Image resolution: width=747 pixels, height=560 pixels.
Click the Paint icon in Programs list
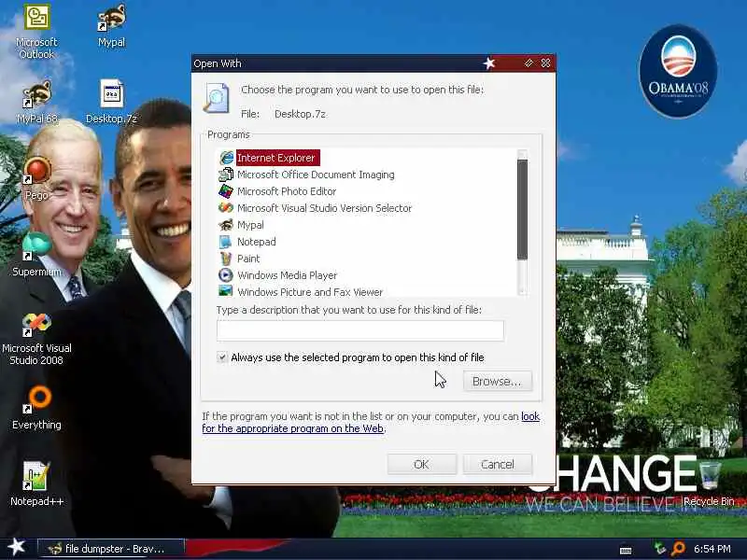226,259
